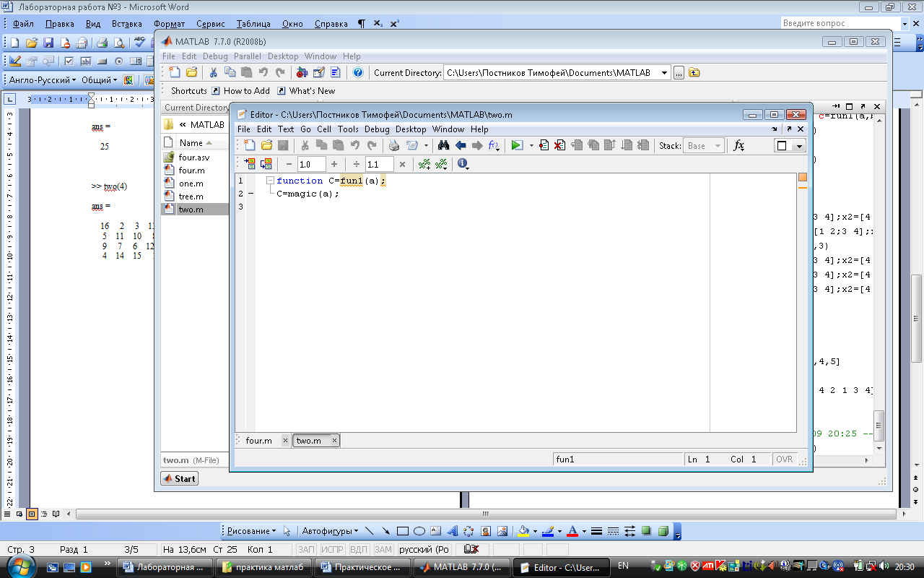The width and height of the screenshot is (924, 578).
Task: Click WordArt icon in Drawing toolbar
Action: pyautogui.click(x=453, y=531)
